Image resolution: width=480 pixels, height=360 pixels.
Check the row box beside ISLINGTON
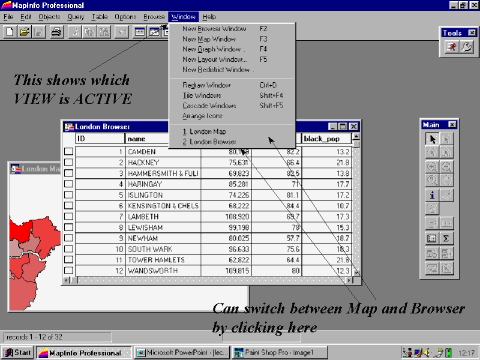coord(69,195)
